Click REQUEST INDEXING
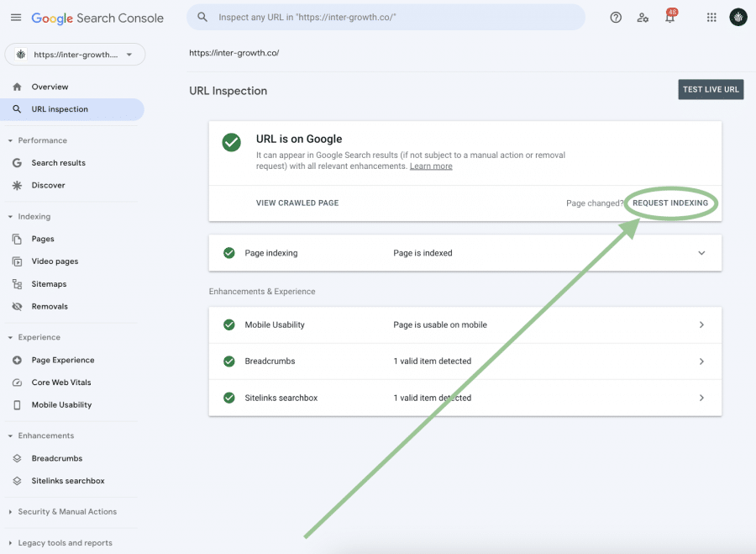Viewport: 756px width, 554px height. click(x=670, y=203)
